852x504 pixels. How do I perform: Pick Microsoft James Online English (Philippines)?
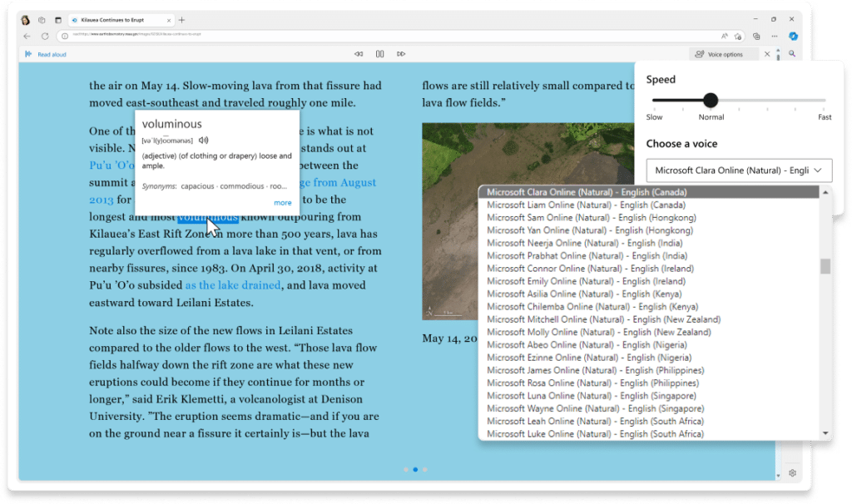pyautogui.click(x=649, y=370)
